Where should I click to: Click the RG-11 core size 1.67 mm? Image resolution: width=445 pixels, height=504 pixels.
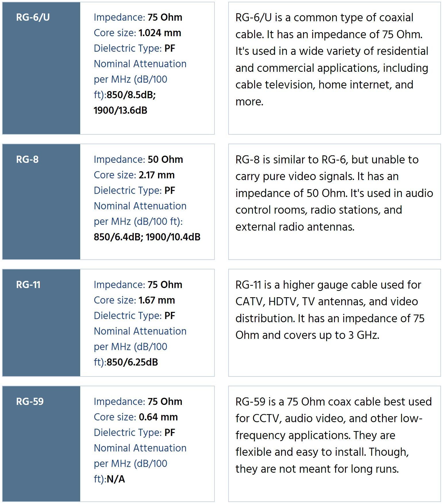pyautogui.click(x=157, y=300)
